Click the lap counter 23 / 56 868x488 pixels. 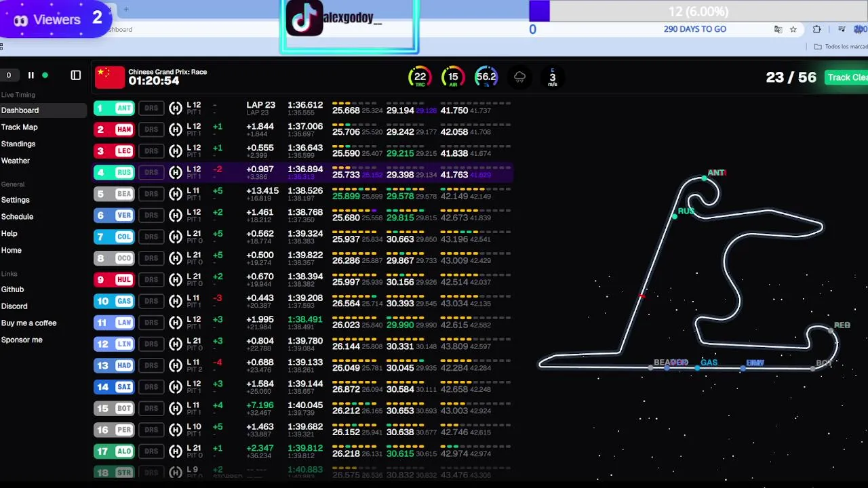tap(791, 77)
